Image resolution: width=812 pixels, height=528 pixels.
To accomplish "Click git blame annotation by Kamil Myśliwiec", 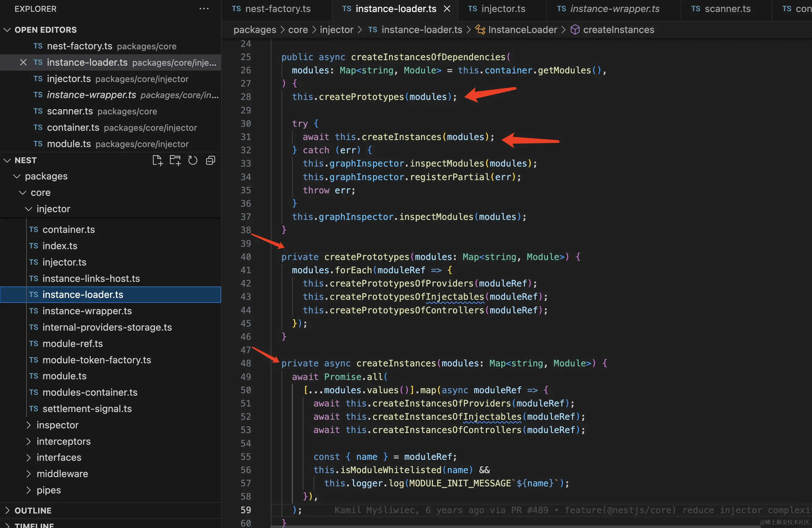I will [x=572, y=510].
